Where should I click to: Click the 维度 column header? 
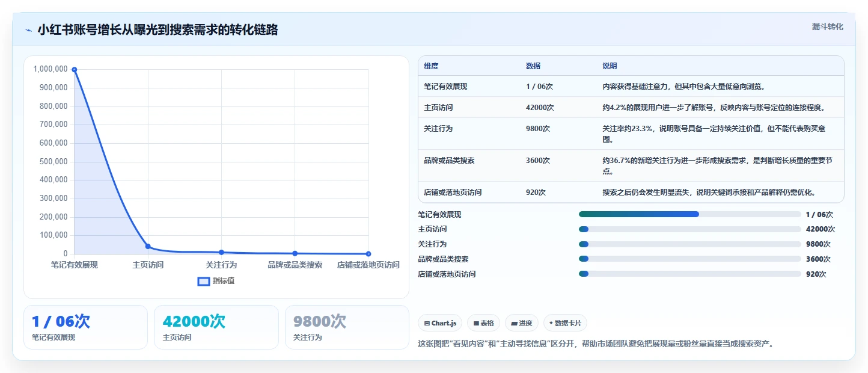431,66
